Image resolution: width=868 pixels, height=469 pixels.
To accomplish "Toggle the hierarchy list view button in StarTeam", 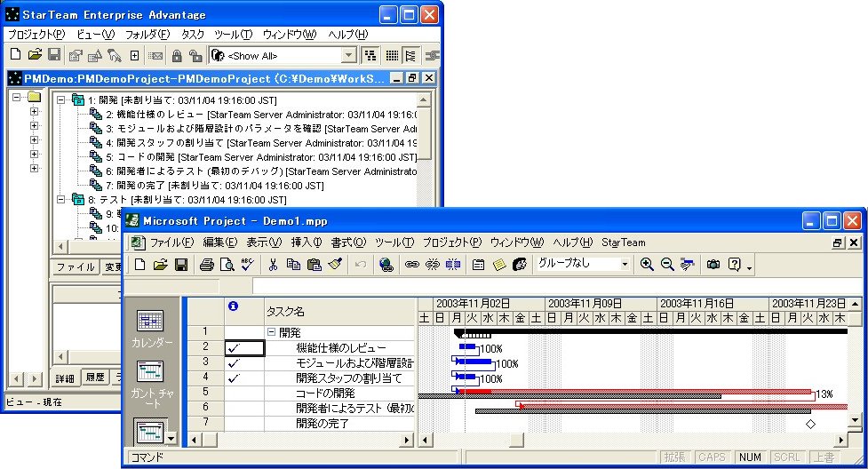I will (x=410, y=55).
